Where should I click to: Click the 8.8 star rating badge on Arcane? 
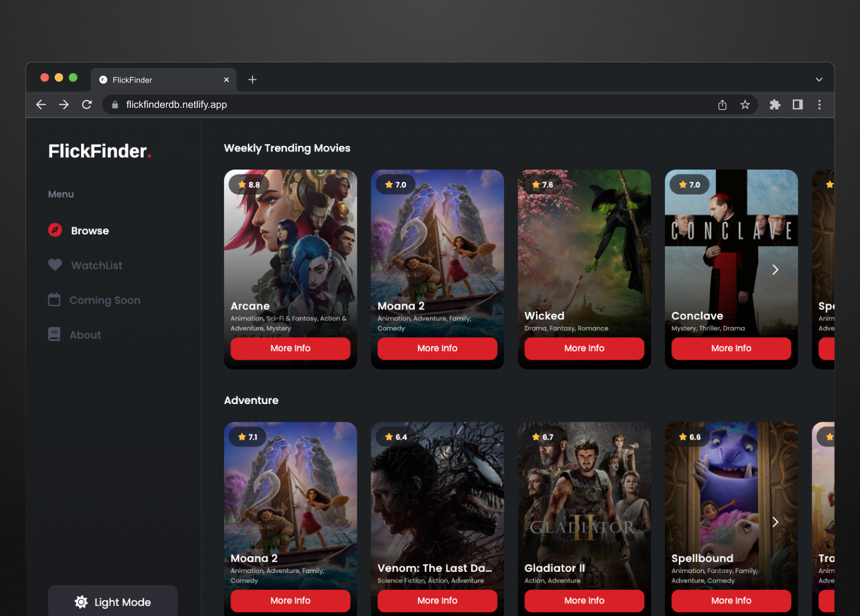click(x=249, y=185)
